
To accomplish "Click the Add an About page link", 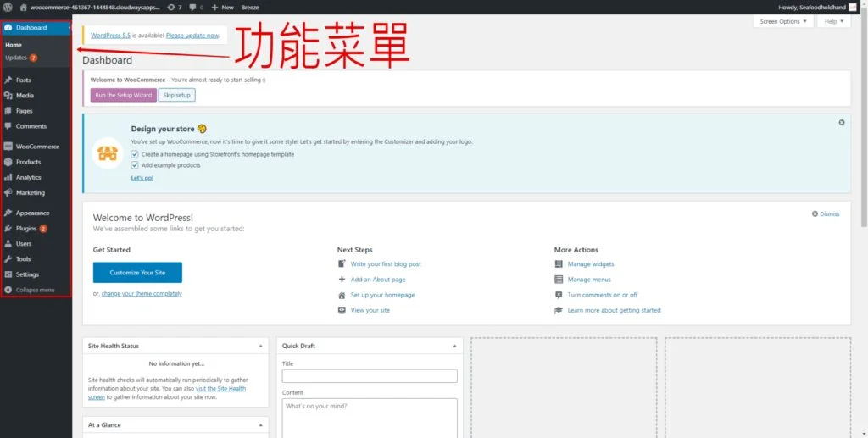I will pos(378,280).
